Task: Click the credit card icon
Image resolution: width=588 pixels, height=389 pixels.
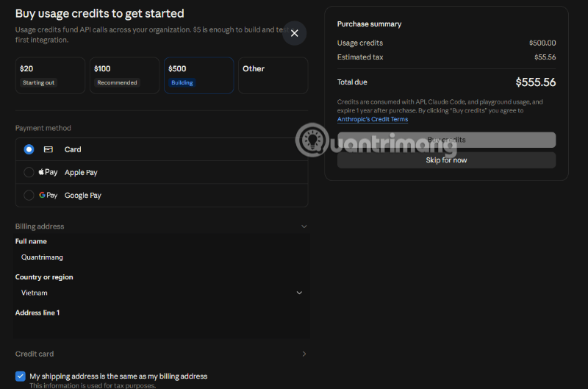Action: pyautogui.click(x=49, y=149)
